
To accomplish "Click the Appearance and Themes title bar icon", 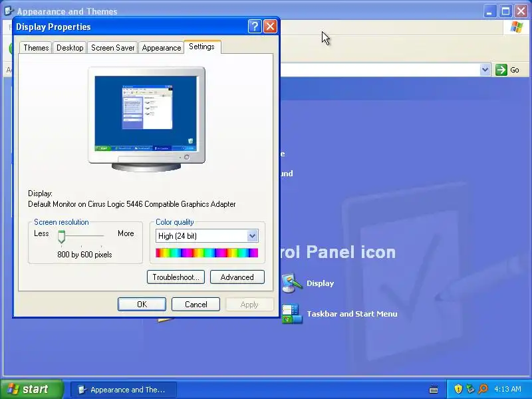I will click(9, 11).
